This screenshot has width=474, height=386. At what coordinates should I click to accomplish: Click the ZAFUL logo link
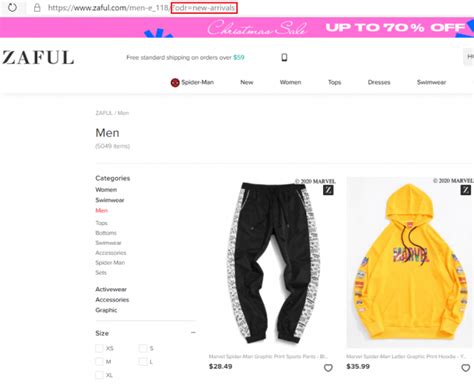pyautogui.click(x=38, y=57)
